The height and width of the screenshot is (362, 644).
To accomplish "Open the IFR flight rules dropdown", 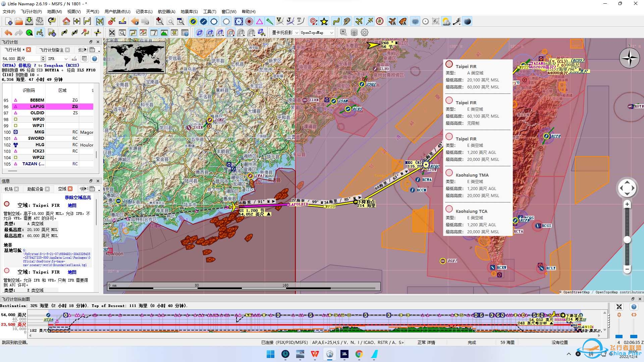I will tap(58, 59).
